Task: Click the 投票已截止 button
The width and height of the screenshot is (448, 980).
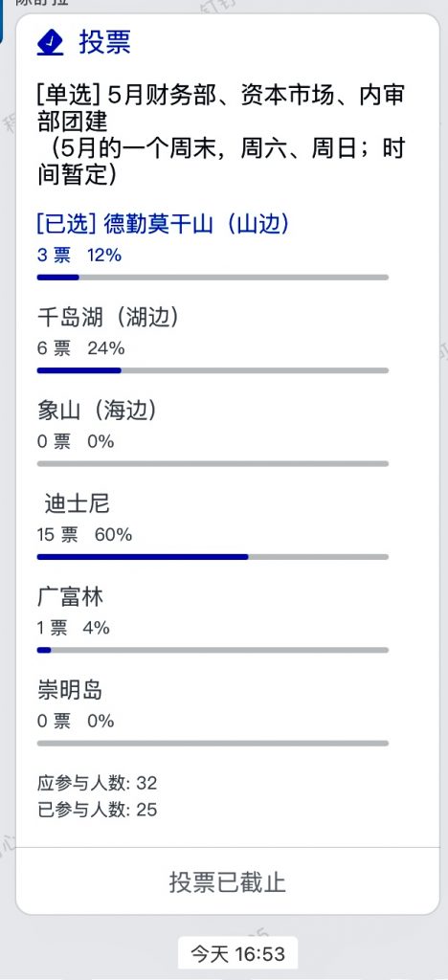Action: coord(228,881)
